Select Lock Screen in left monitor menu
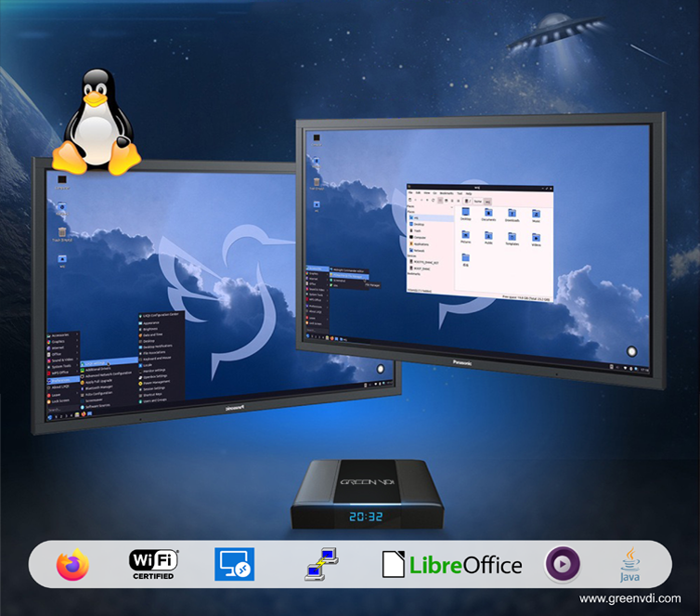The height and width of the screenshot is (616, 700). pyautogui.click(x=63, y=401)
